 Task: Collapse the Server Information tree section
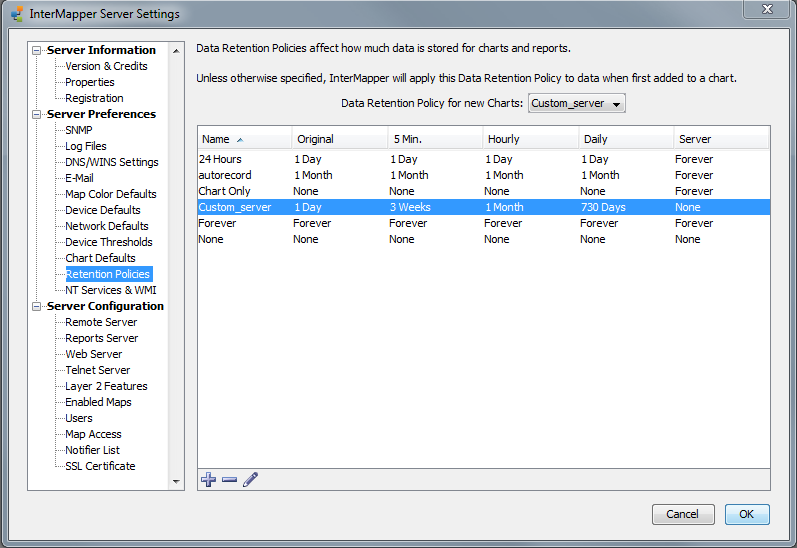click(x=38, y=50)
